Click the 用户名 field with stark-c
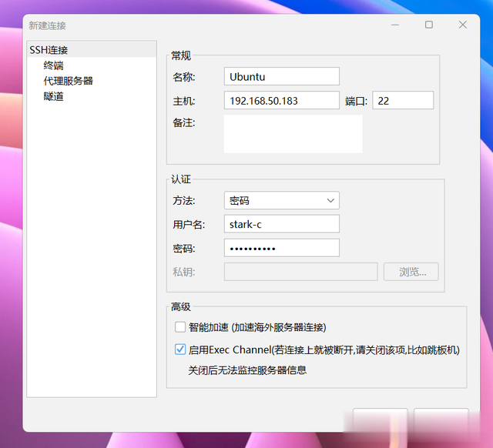 [x=282, y=224]
